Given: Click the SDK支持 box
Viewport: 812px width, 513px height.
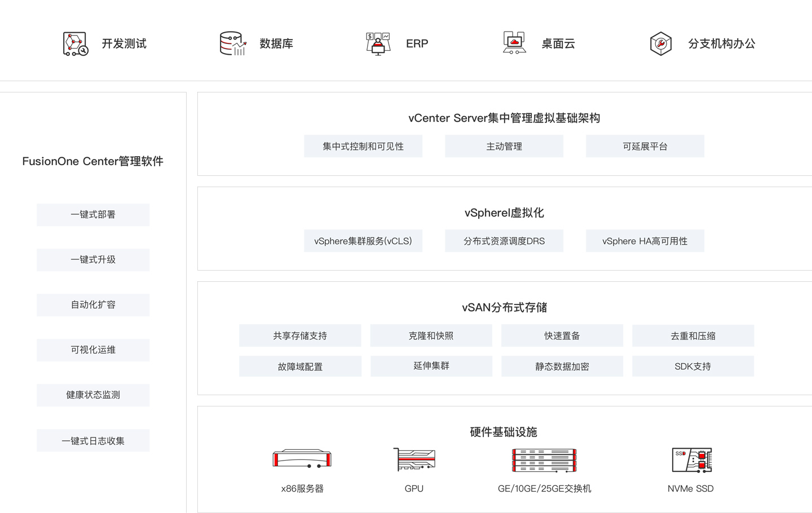Looking at the screenshot, I should tap(693, 366).
